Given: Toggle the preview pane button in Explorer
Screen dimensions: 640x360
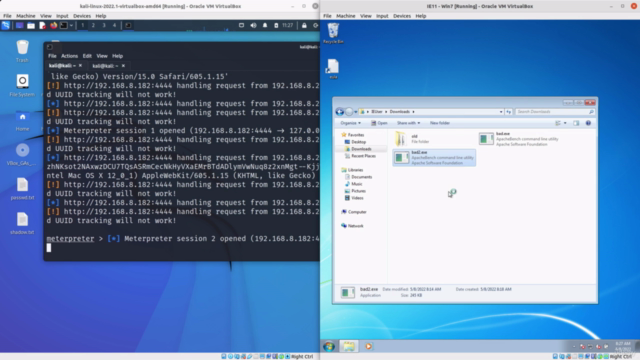Looking at the screenshot, I should [x=576, y=123].
